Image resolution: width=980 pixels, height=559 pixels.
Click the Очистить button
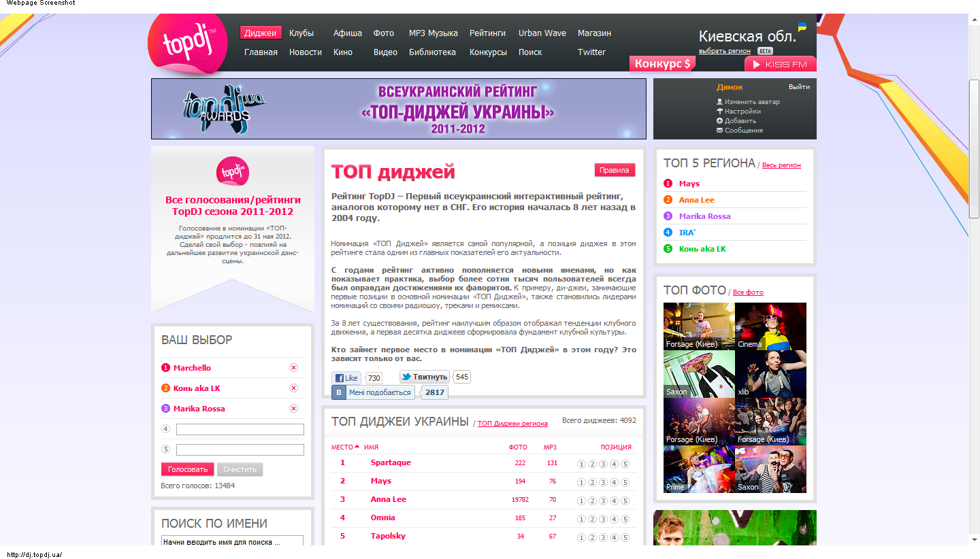point(240,469)
